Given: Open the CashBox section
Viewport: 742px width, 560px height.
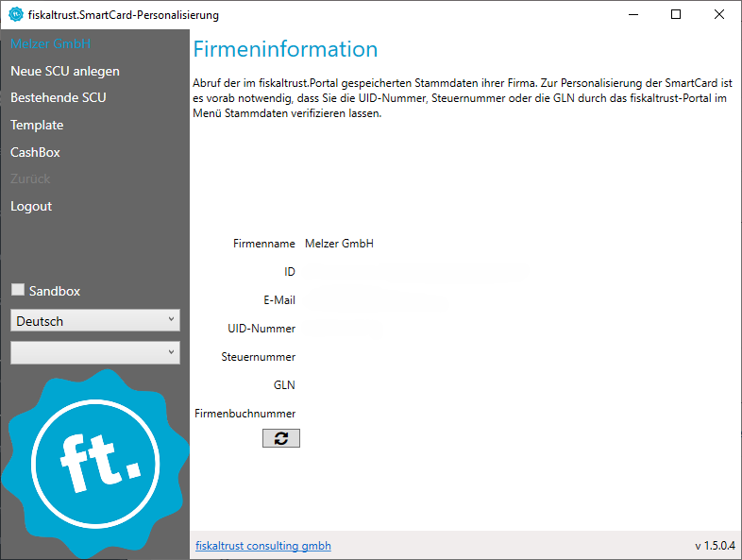Looking at the screenshot, I should 35,152.
